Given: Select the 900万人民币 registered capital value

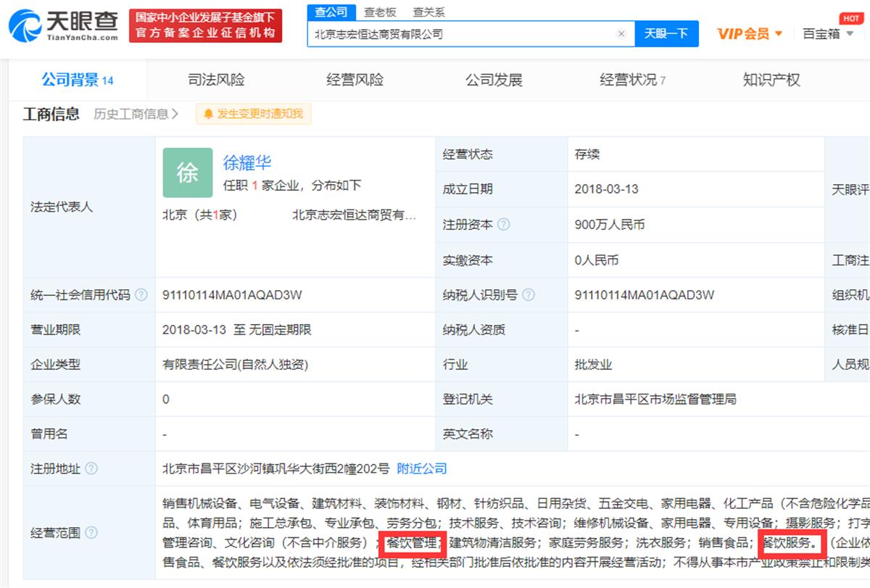Looking at the screenshot, I should tap(610, 225).
